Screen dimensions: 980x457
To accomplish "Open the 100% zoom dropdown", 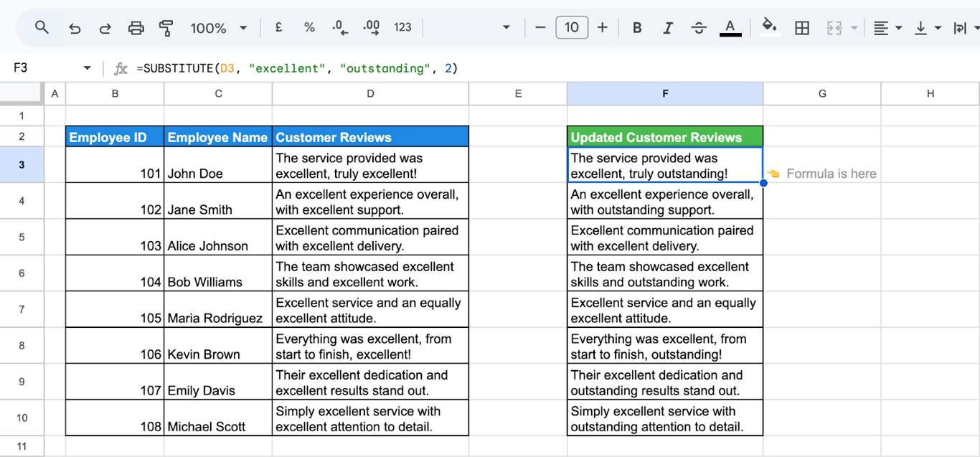I will pyautogui.click(x=219, y=28).
